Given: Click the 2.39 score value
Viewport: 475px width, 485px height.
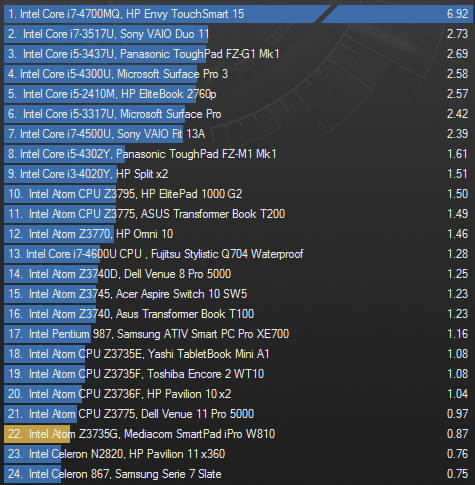Looking at the screenshot, I should [457, 134].
